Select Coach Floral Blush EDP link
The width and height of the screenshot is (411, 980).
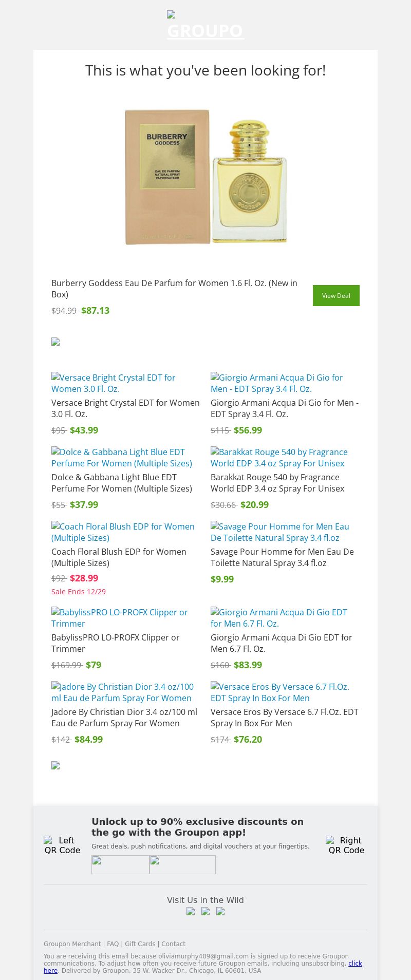click(123, 532)
